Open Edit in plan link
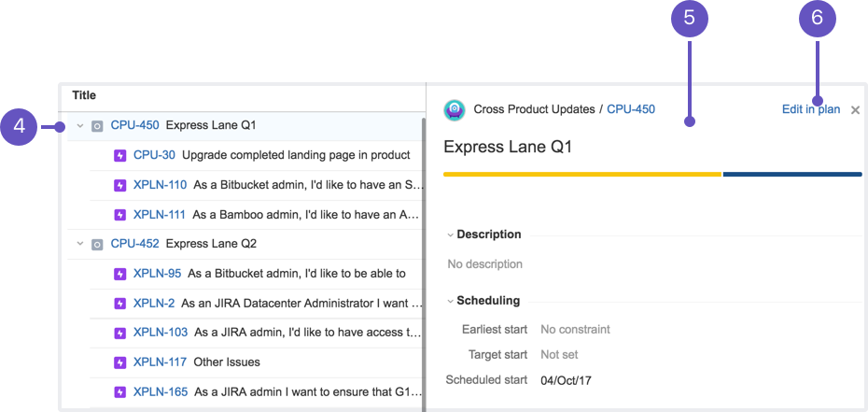This screenshot has width=868, height=412. click(x=810, y=109)
